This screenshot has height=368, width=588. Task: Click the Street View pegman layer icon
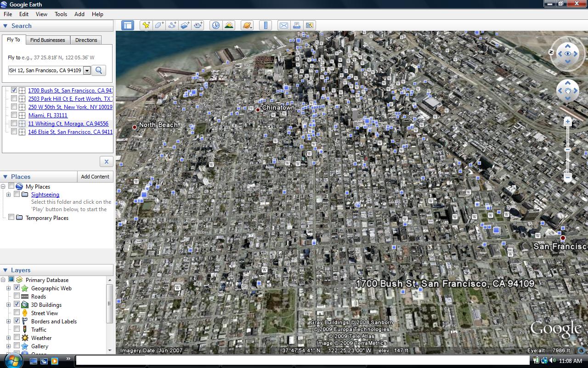pyautogui.click(x=25, y=313)
